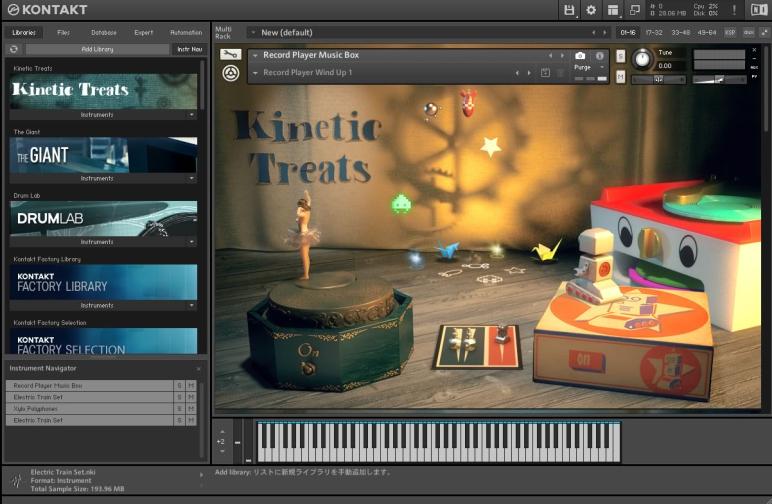Click the PV button on the instrument header
Viewport: 772px width, 504px height.
point(754,76)
